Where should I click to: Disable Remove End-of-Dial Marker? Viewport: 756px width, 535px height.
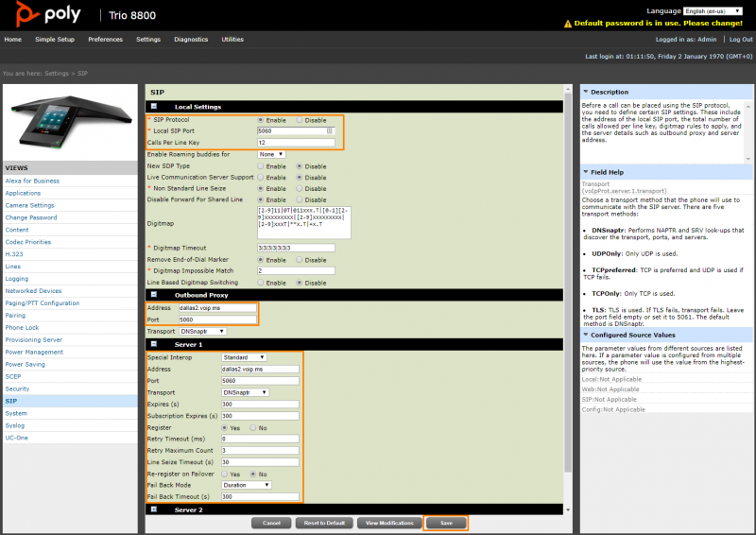pyautogui.click(x=300, y=260)
